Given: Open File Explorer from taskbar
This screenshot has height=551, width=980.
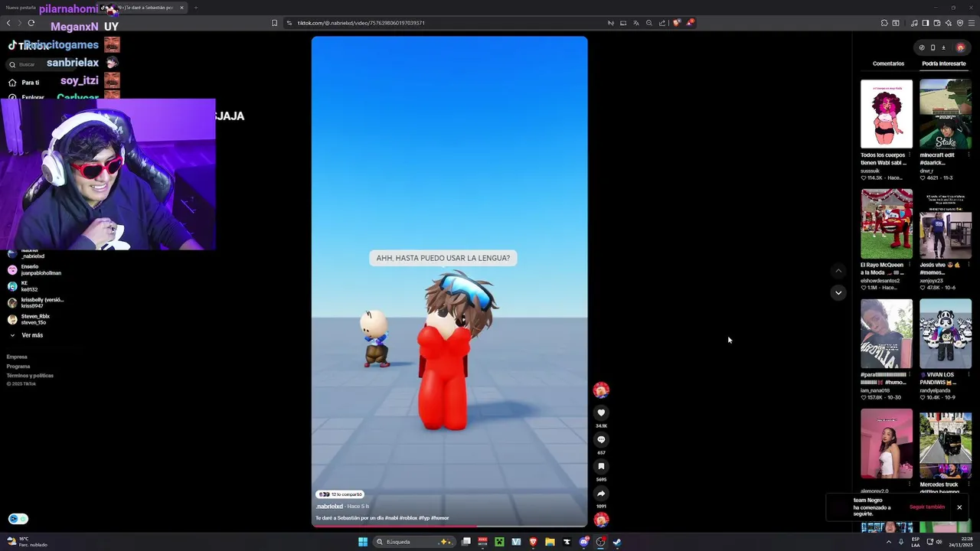Looking at the screenshot, I should pyautogui.click(x=550, y=542).
